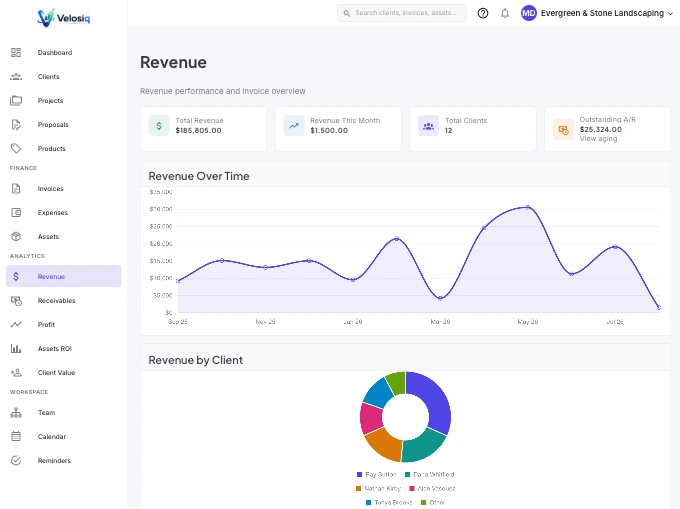Viewport: 680px width, 509px height.
Task: Click the May 26 peak data point
Action: [528, 207]
